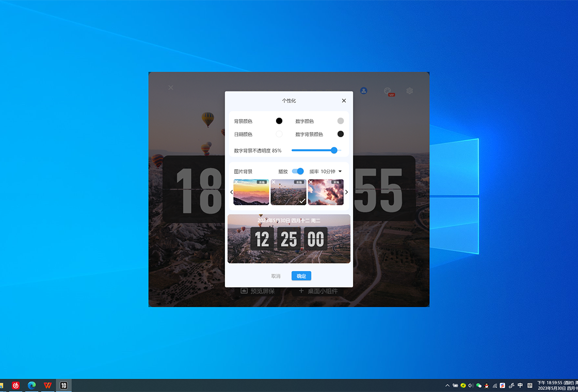Image resolution: width=578 pixels, height=392 pixels.
Task: Open WeChat from the system tray
Action: click(x=478, y=385)
